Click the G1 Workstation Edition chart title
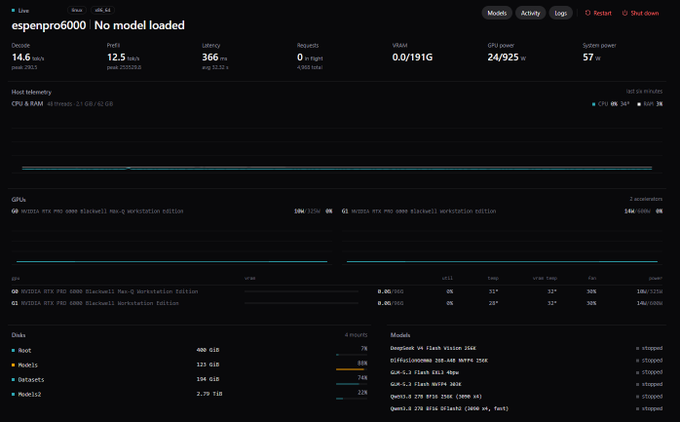The height and width of the screenshot is (422, 680). [x=418, y=211]
